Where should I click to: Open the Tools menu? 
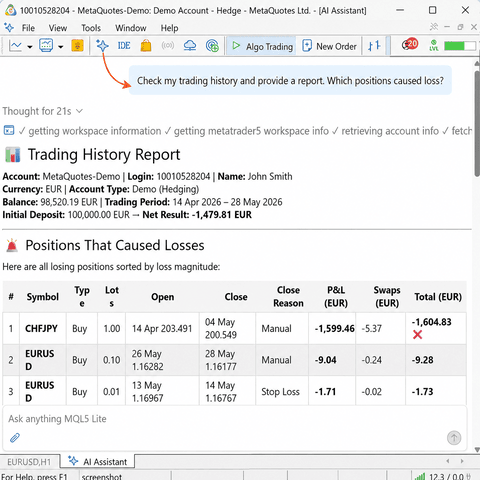coord(91,28)
